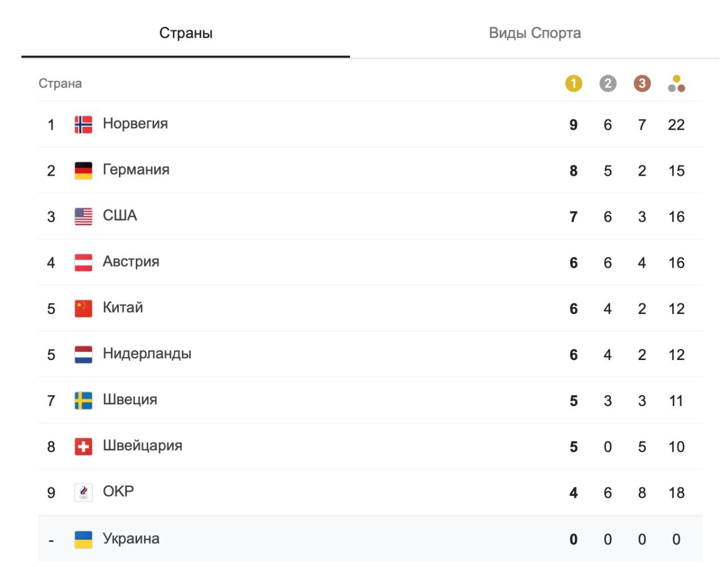Click the silver medal column icon
This screenshot has width=728, height=567.
coord(607,84)
